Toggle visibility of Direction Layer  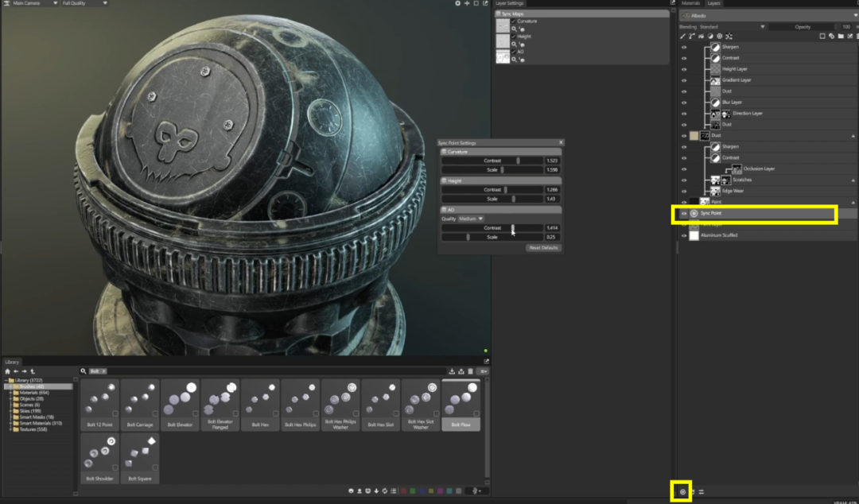[x=684, y=114]
